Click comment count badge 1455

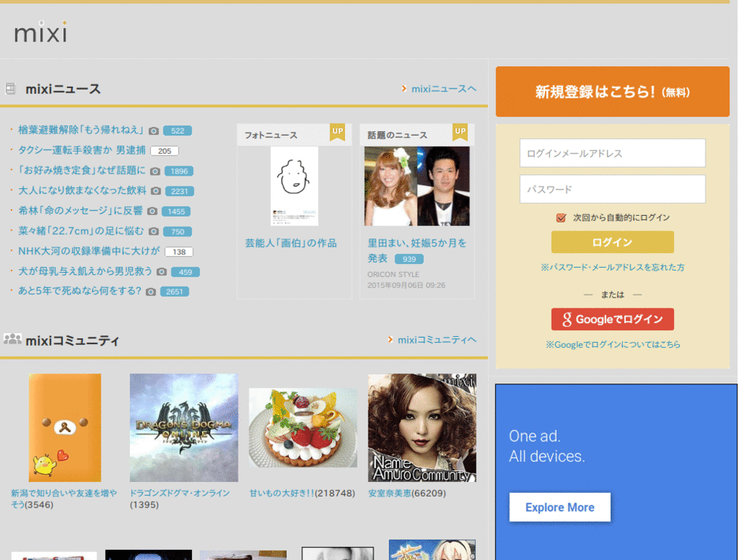[177, 211]
